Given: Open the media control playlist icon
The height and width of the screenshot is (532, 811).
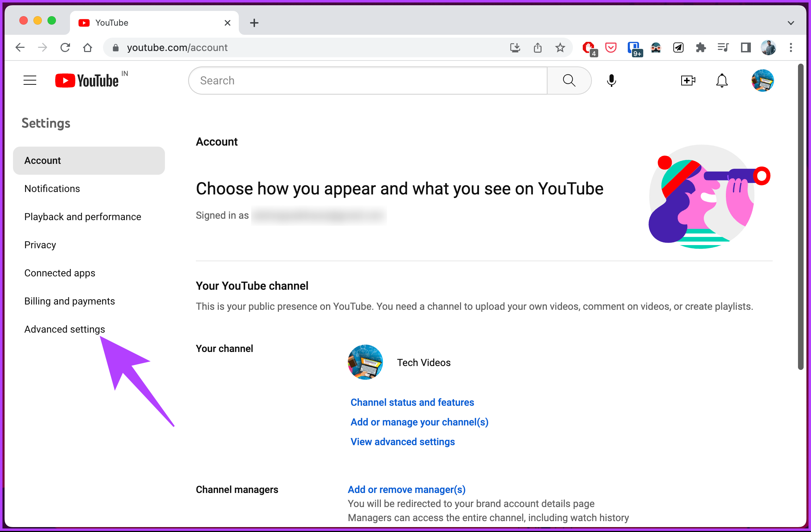Looking at the screenshot, I should point(723,47).
